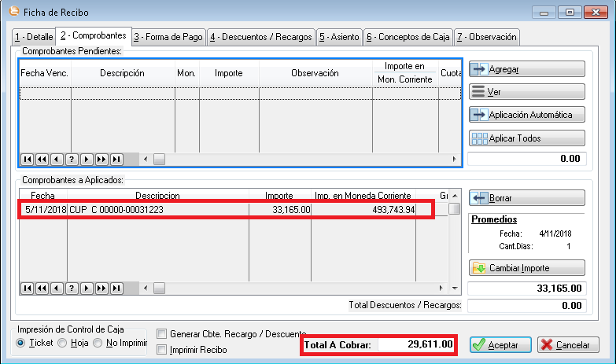Viewport: 616px width, 364px height.
Task: Check the Imprimir Recibo box
Action: coord(162,349)
